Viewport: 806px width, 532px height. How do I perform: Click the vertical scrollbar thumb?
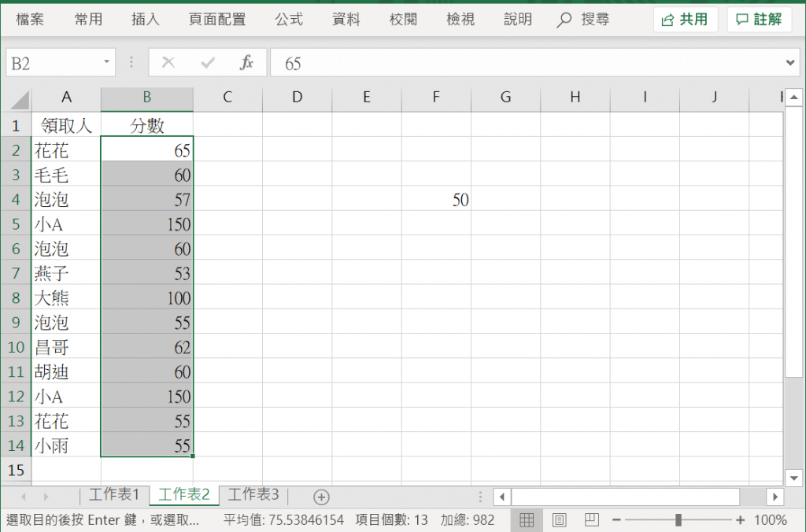click(794, 242)
